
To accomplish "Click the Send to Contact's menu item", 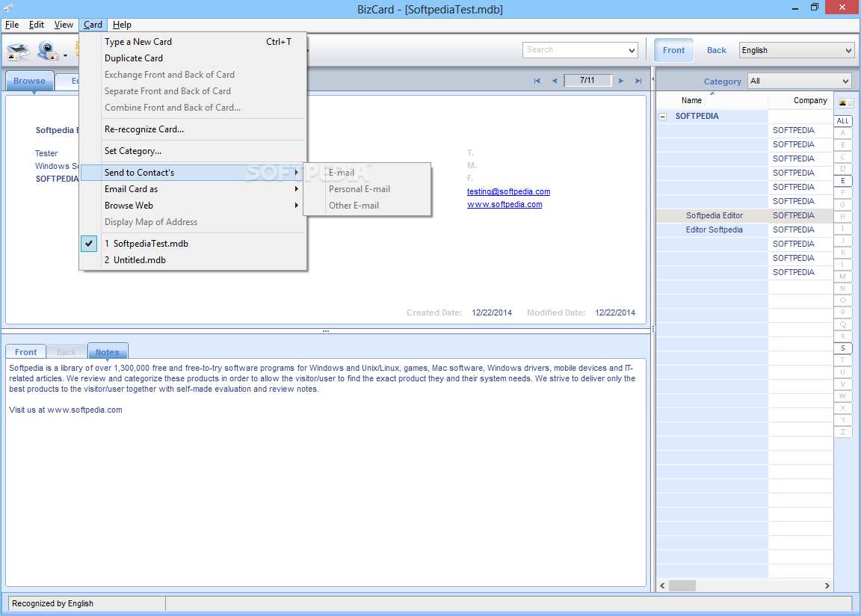I will (x=192, y=173).
